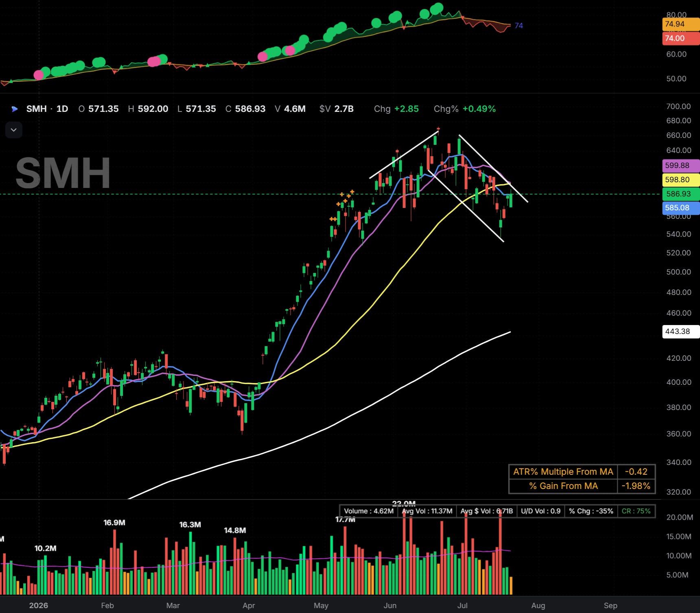Screen dimensions: 700x613
Task: Click the 2026 year marker on axis
Action: tap(38, 605)
